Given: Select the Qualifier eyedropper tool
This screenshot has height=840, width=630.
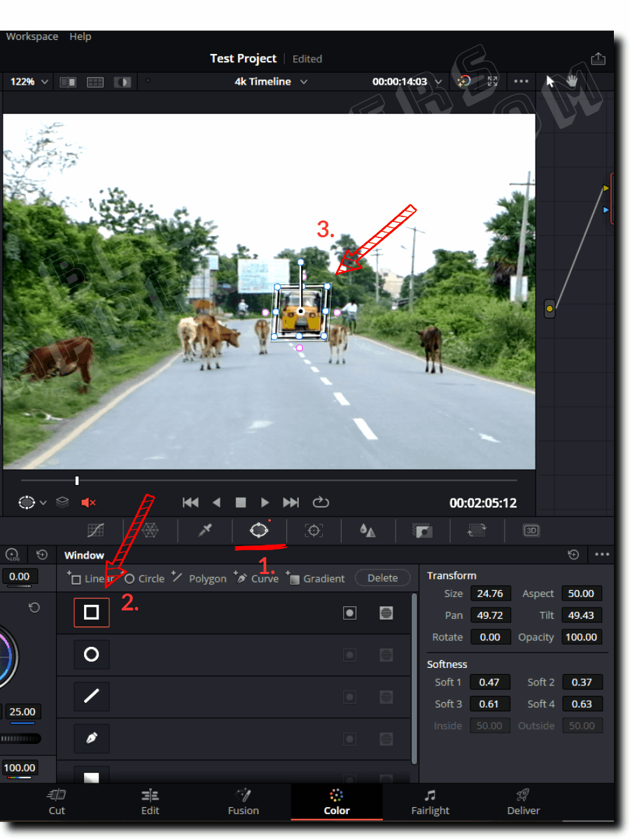Looking at the screenshot, I should (204, 531).
